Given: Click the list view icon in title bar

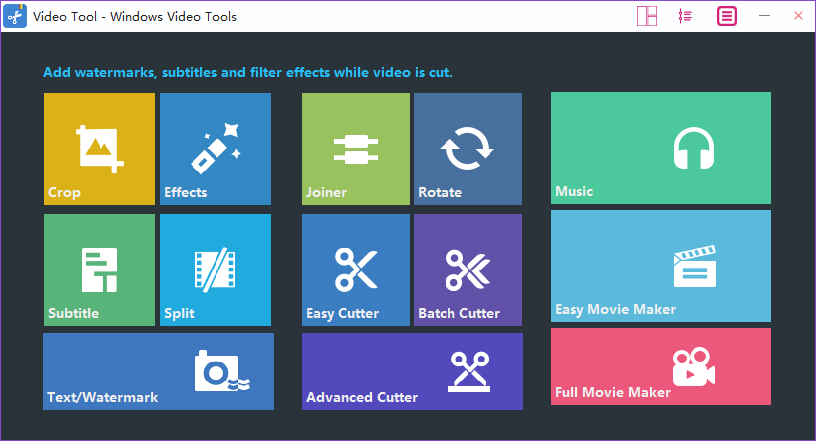Looking at the screenshot, I should tap(685, 16).
